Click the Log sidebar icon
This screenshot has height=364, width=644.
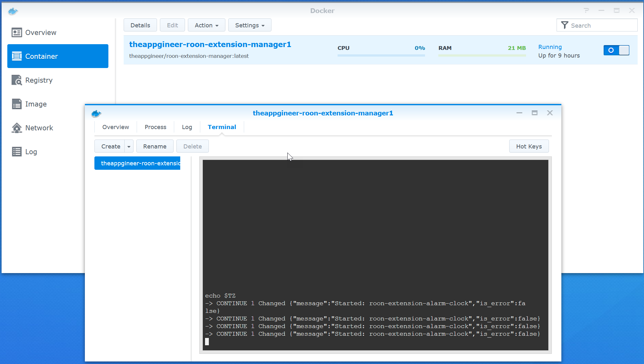click(x=17, y=152)
